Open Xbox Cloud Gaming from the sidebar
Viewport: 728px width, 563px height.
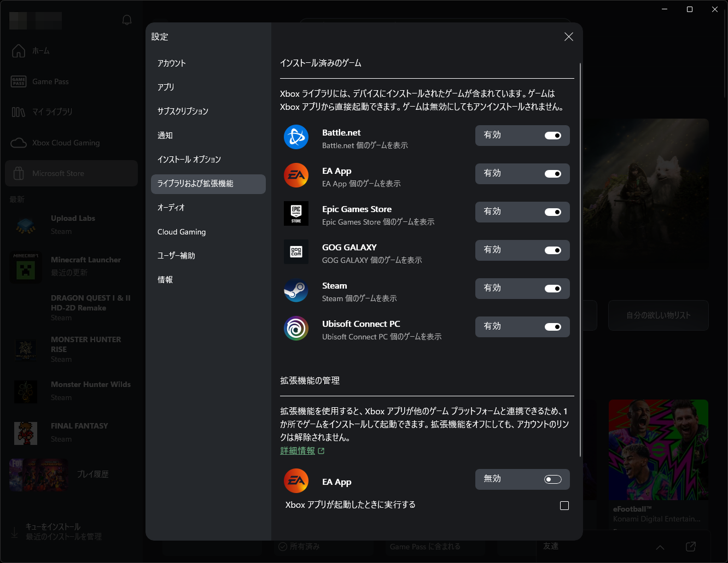tap(18, 143)
